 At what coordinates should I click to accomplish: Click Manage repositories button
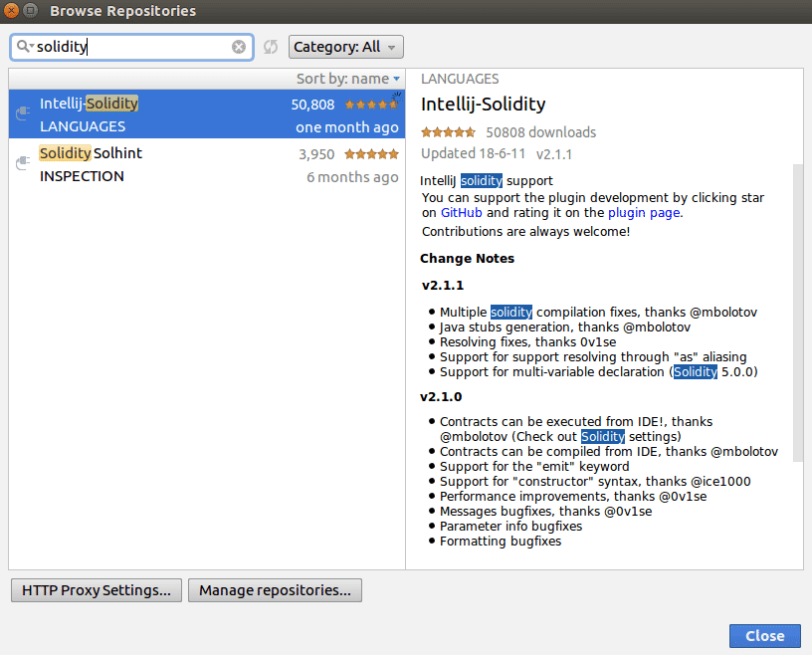click(x=275, y=590)
